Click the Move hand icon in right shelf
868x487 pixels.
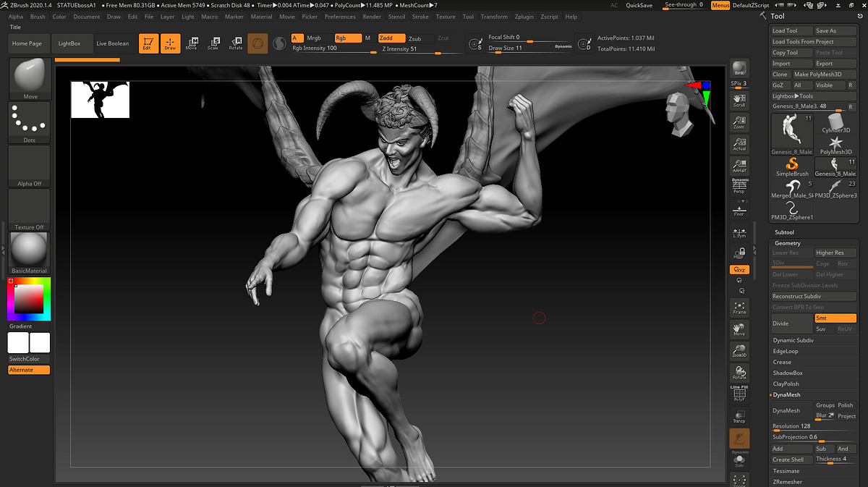[x=739, y=329]
